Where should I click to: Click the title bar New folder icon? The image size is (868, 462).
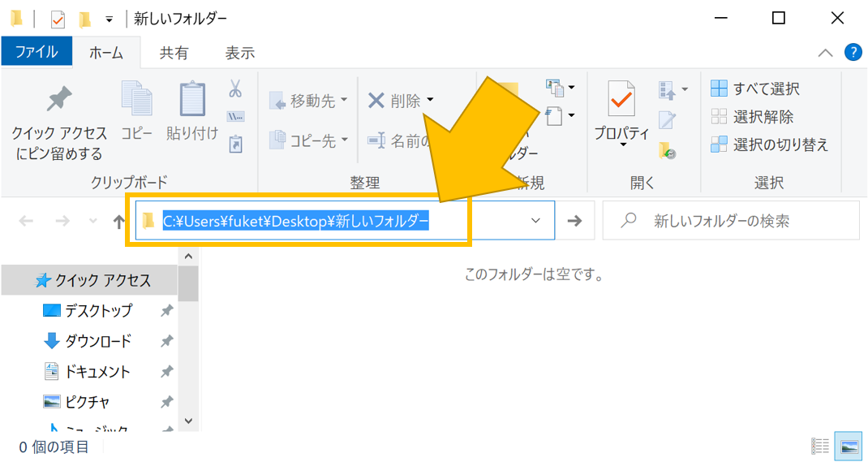pos(84,19)
